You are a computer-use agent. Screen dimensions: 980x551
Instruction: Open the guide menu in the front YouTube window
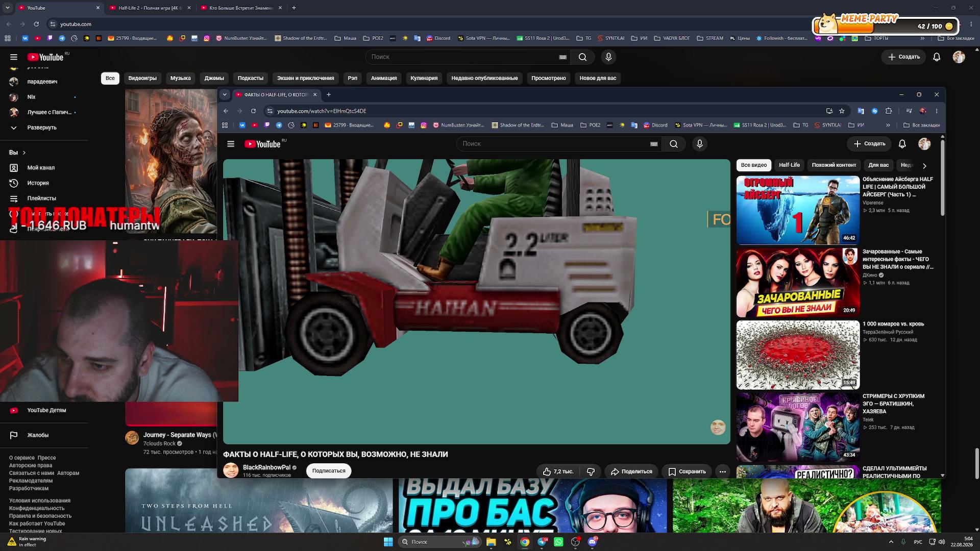point(231,144)
